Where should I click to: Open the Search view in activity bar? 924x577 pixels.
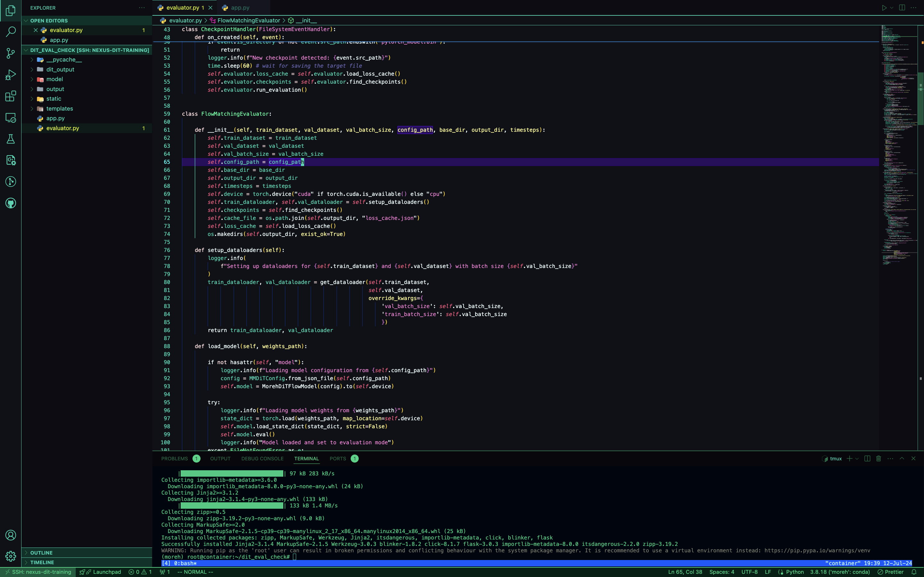coord(11,32)
